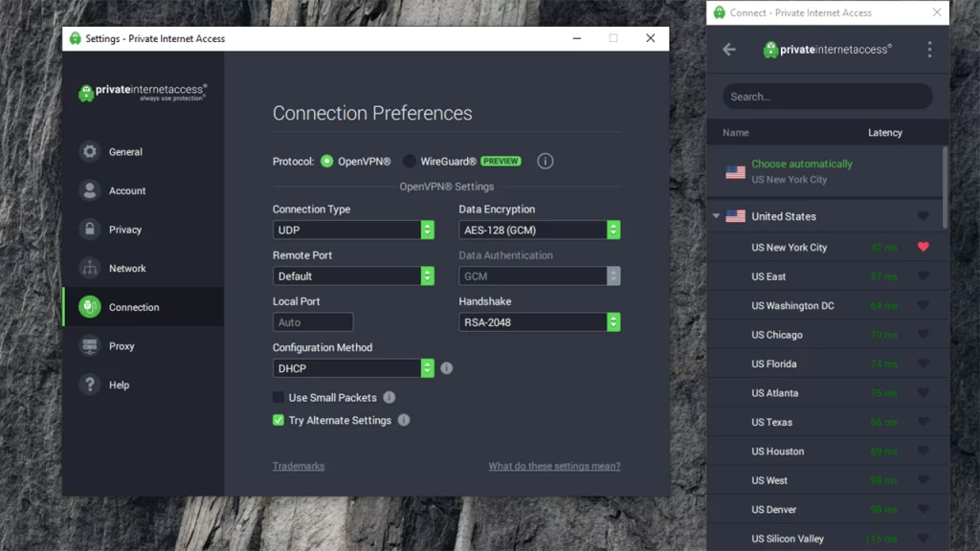
Task: Favorite US Florida heart icon
Action: click(924, 364)
